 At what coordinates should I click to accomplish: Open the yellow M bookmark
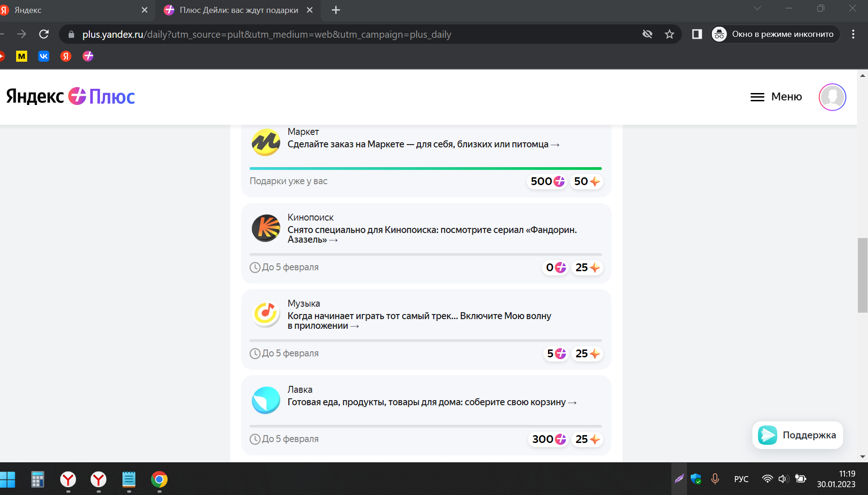pyautogui.click(x=22, y=56)
